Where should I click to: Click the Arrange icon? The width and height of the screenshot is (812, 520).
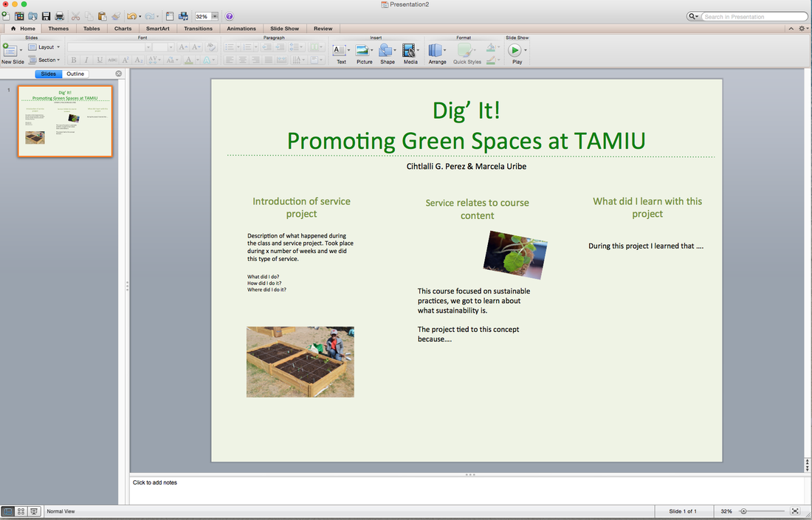pos(436,51)
